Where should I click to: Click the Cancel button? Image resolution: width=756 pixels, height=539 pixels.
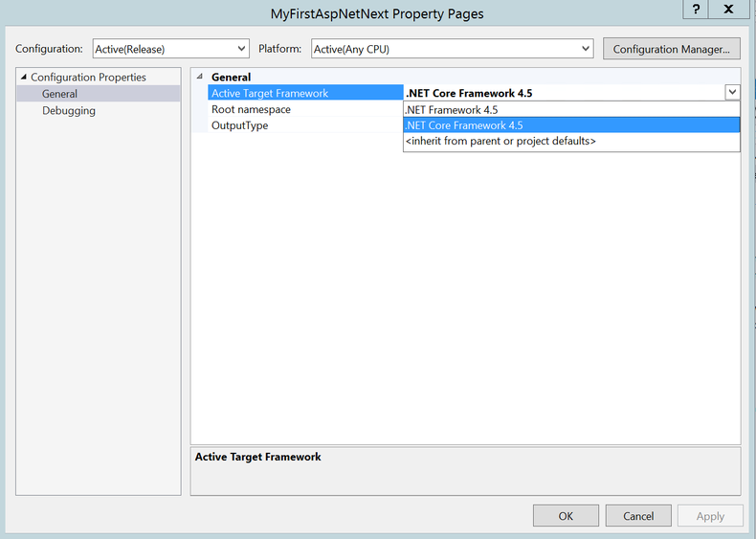click(x=638, y=516)
